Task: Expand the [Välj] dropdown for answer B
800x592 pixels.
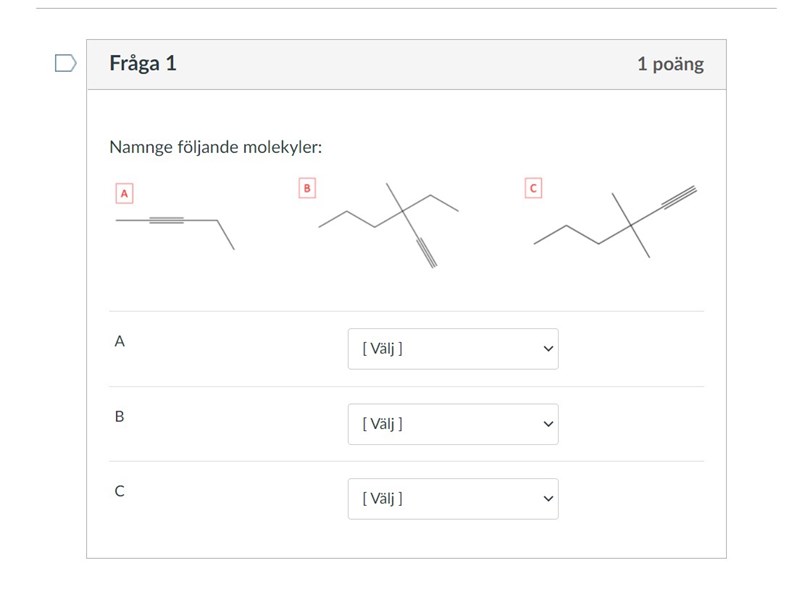Action: point(453,424)
